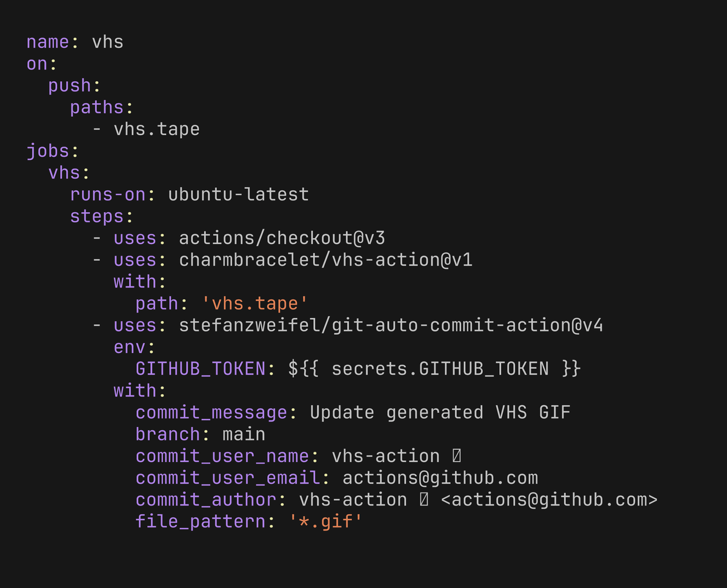Click the email value after commit_user_email
The height and width of the screenshot is (588, 727).
point(440,478)
